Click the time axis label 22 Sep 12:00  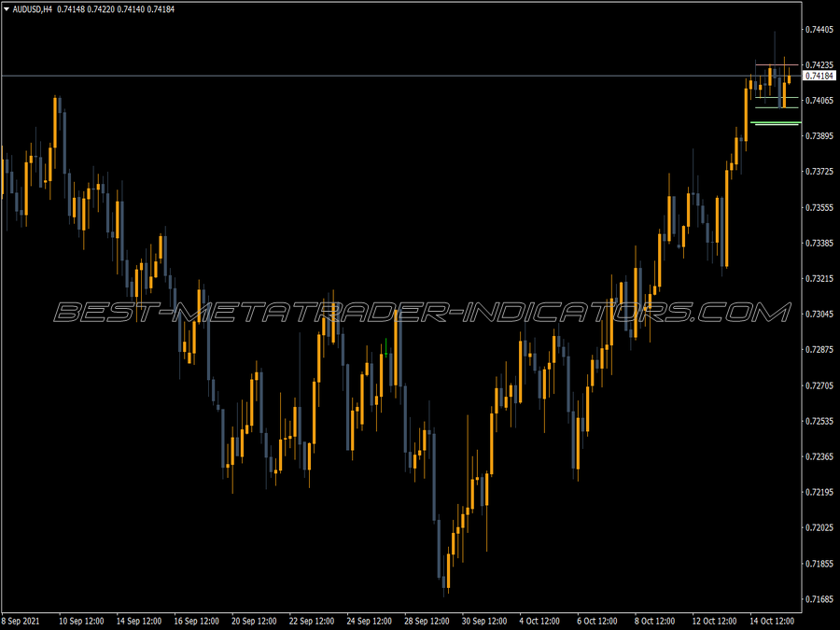click(311, 621)
